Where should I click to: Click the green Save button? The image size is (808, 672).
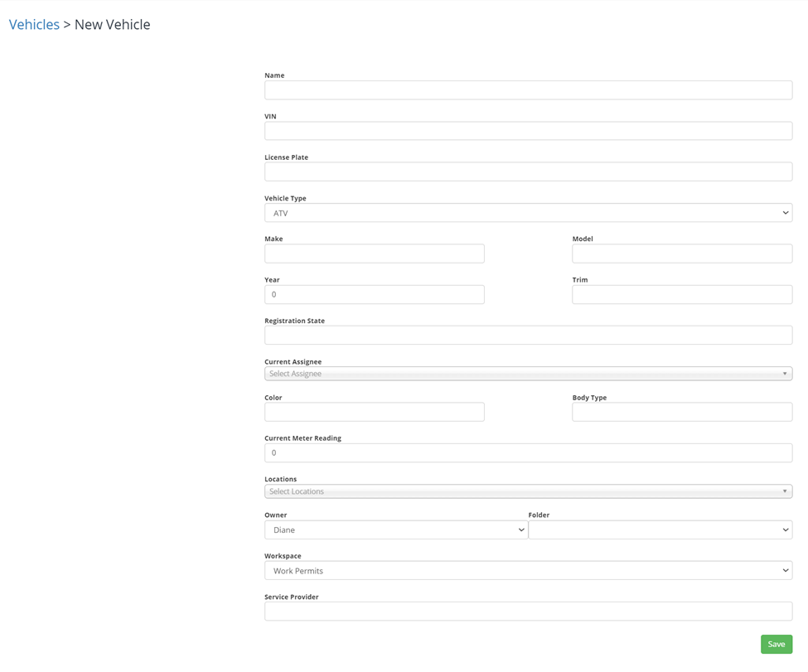click(x=777, y=644)
